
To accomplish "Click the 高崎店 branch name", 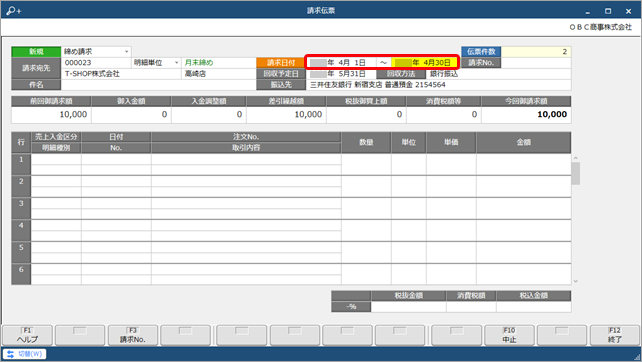I will coord(195,74).
